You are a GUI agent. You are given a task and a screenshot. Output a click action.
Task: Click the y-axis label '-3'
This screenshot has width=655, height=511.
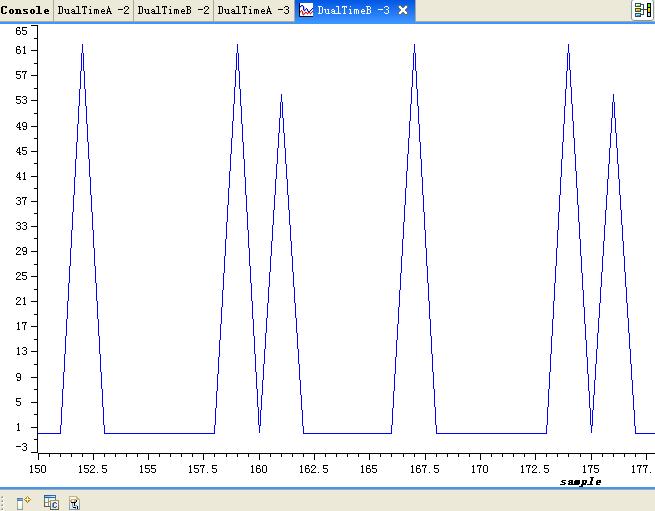[21, 447]
